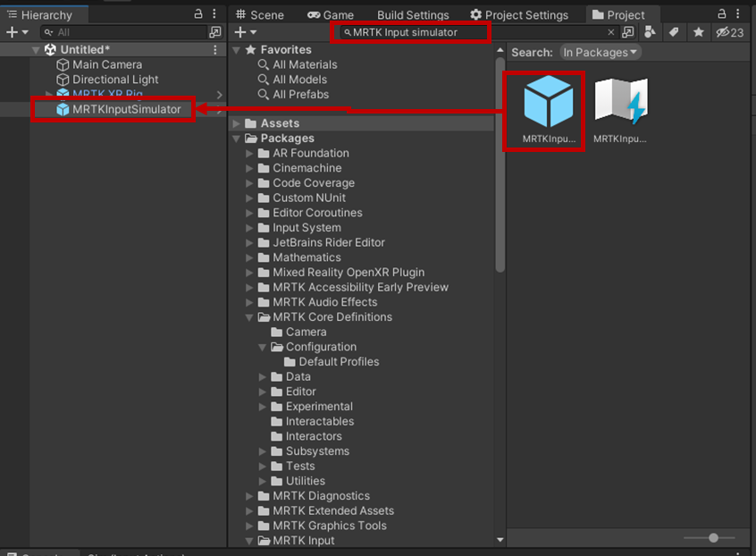Select All Models favorite search
Screen dimensions: 756x556
pos(292,80)
